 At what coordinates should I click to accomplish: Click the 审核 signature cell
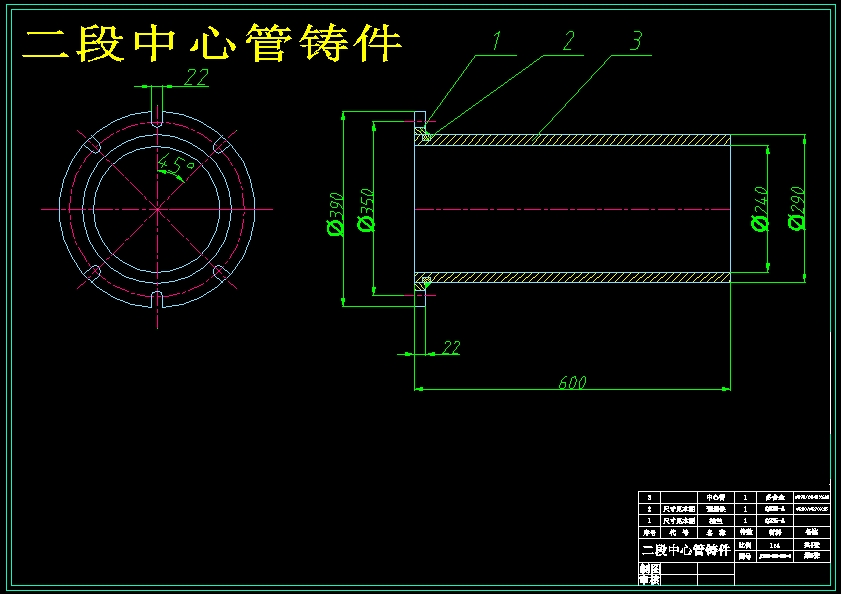pyautogui.click(x=647, y=579)
